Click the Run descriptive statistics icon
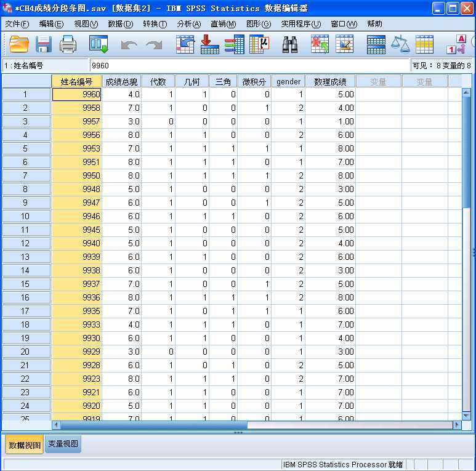 point(260,44)
